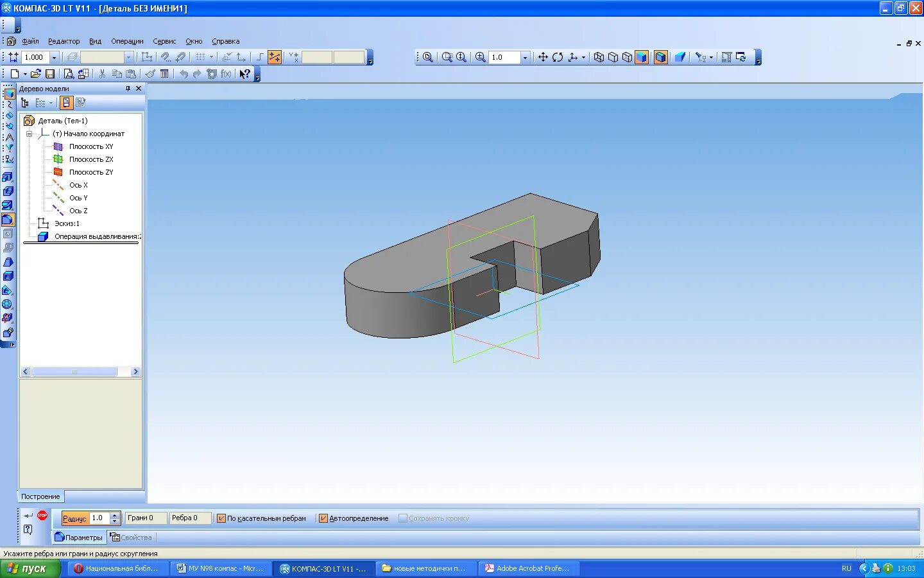Open the current step 1.000 dropdown
Image resolution: width=924 pixels, height=578 pixels.
pos(54,57)
